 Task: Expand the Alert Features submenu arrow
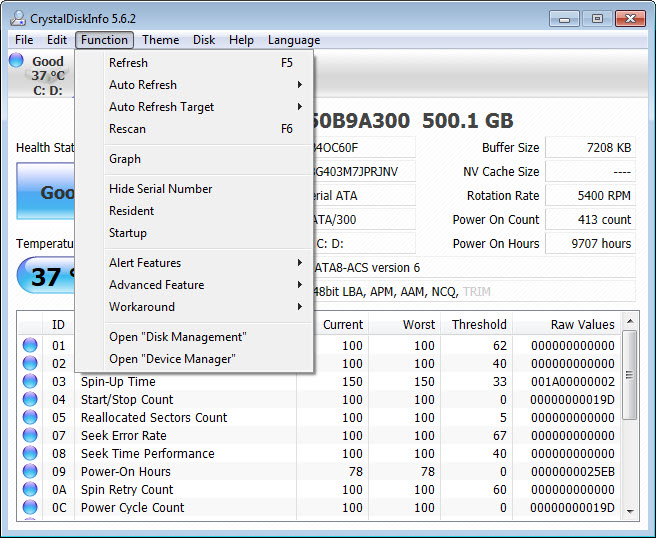pyautogui.click(x=300, y=262)
